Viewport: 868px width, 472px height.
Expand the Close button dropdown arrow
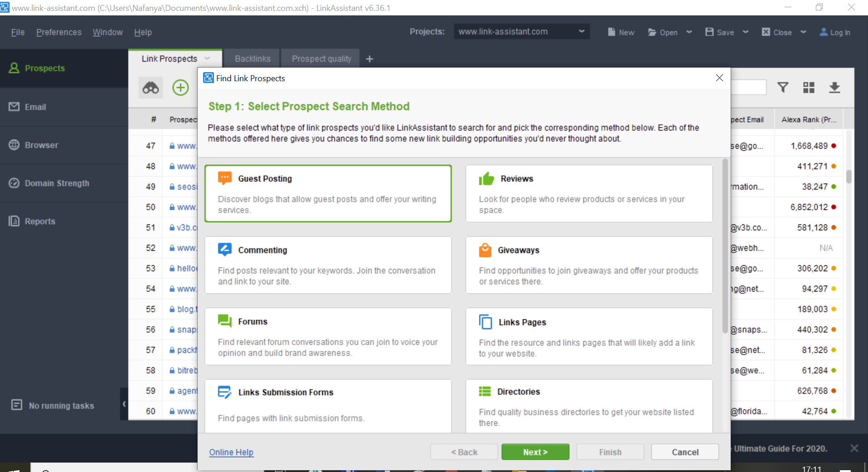coord(803,32)
